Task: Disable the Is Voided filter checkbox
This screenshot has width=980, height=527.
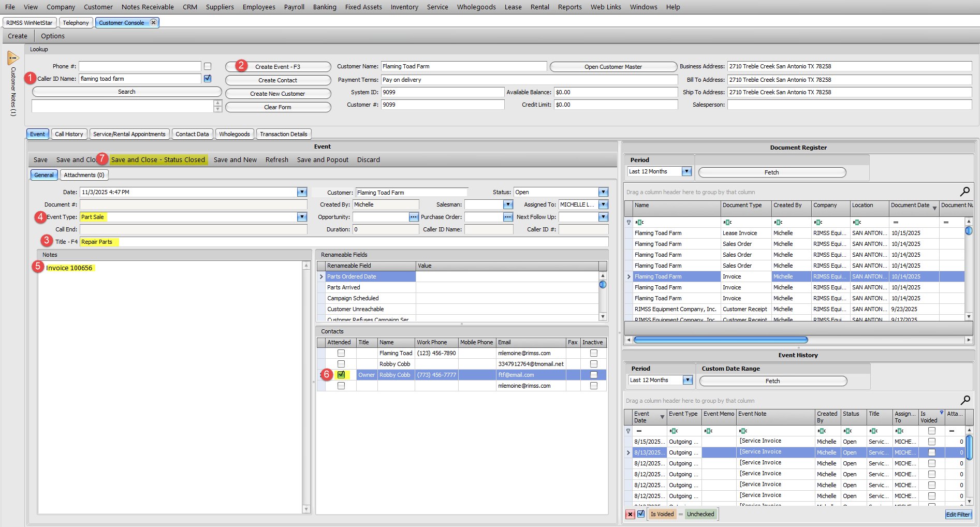Action: click(x=641, y=514)
